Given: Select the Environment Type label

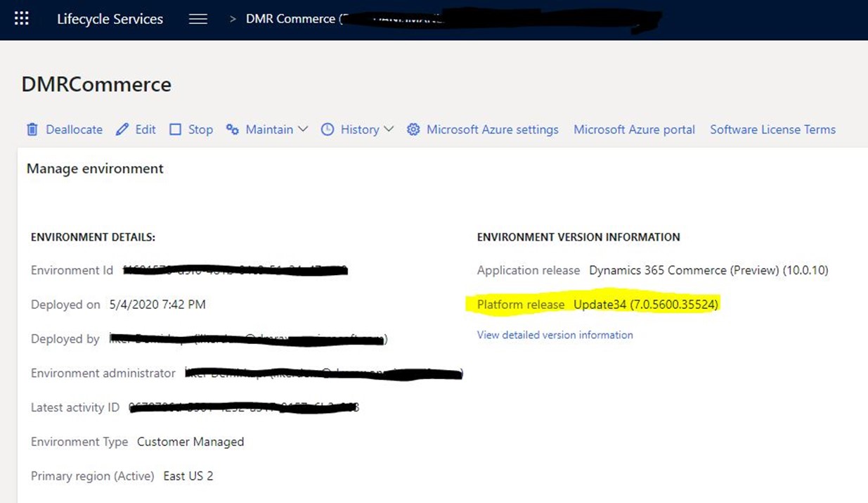Looking at the screenshot, I should coord(79,442).
